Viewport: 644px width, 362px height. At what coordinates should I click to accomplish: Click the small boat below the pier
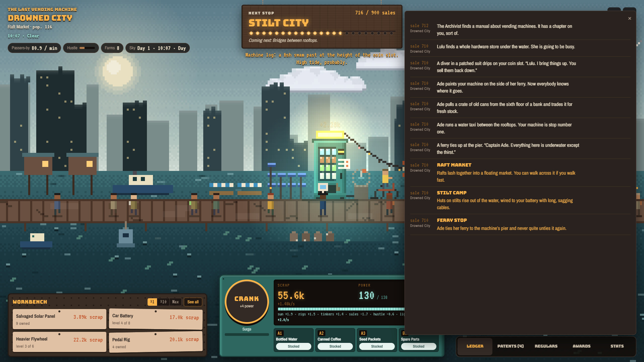[x=36, y=241]
